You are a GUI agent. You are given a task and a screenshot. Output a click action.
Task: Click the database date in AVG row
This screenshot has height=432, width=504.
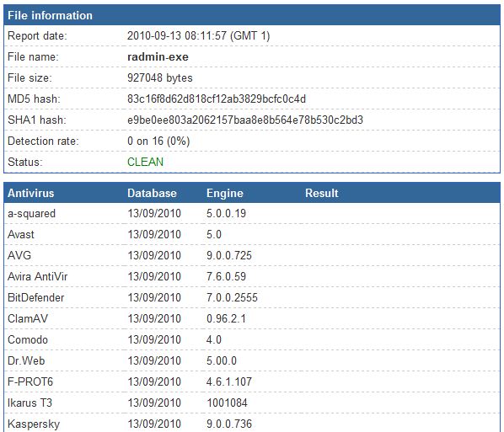point(154,255)
